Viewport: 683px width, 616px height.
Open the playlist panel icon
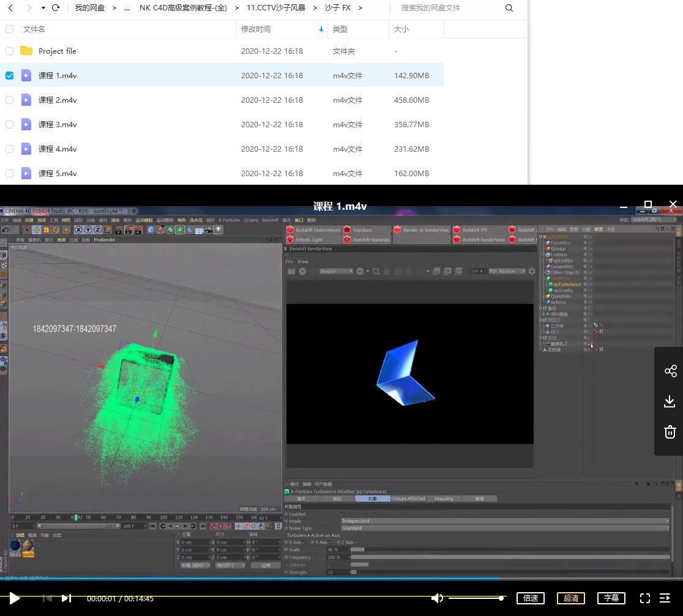point(665,598)
